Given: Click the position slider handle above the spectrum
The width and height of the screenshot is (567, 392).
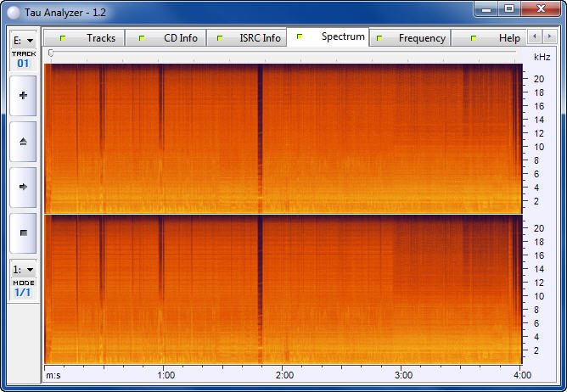Looking at the screenshot, I should [51, 53].
